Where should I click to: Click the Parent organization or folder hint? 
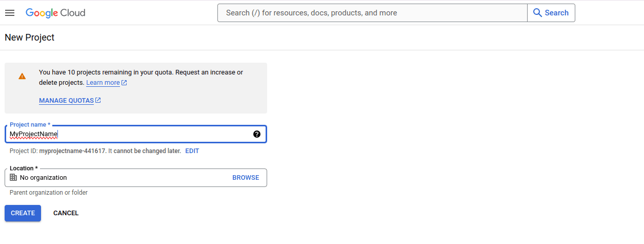(x=49, y=193)
